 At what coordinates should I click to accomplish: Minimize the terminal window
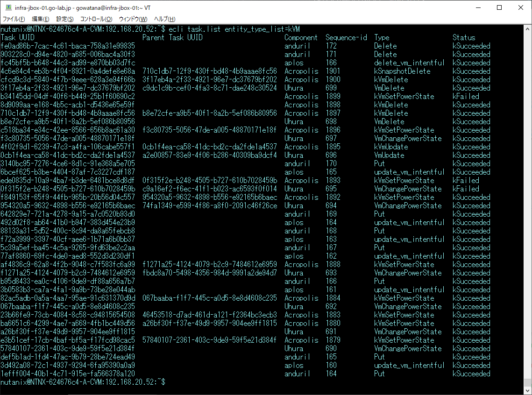(478, 7)
